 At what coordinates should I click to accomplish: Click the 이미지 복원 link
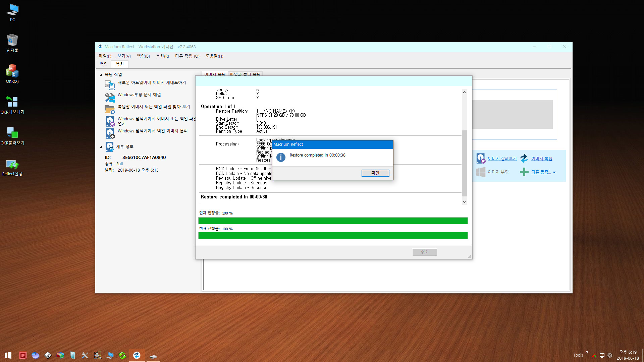pos(542,159)
